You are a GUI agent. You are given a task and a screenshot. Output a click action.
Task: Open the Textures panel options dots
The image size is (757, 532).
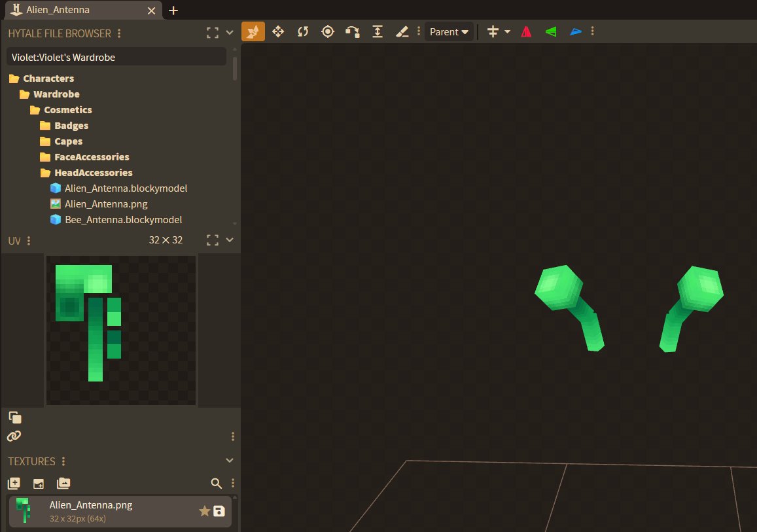point(63,461)
